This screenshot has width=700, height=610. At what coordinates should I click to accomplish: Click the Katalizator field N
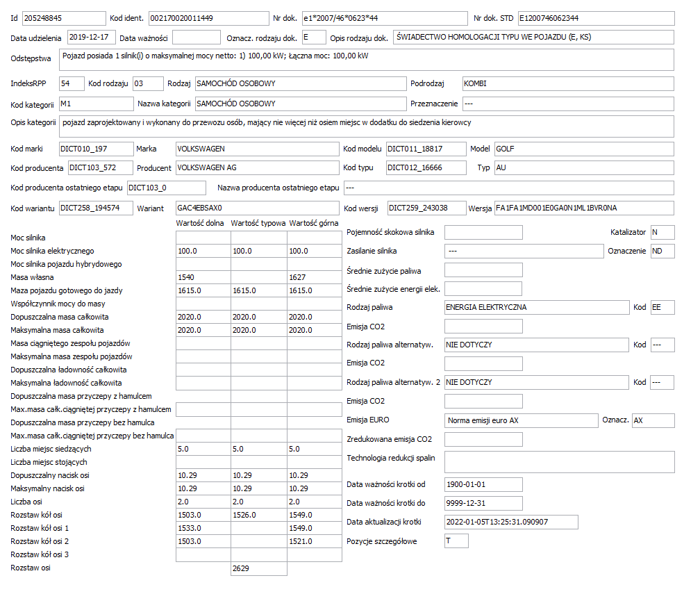click(x=662, y=232)
